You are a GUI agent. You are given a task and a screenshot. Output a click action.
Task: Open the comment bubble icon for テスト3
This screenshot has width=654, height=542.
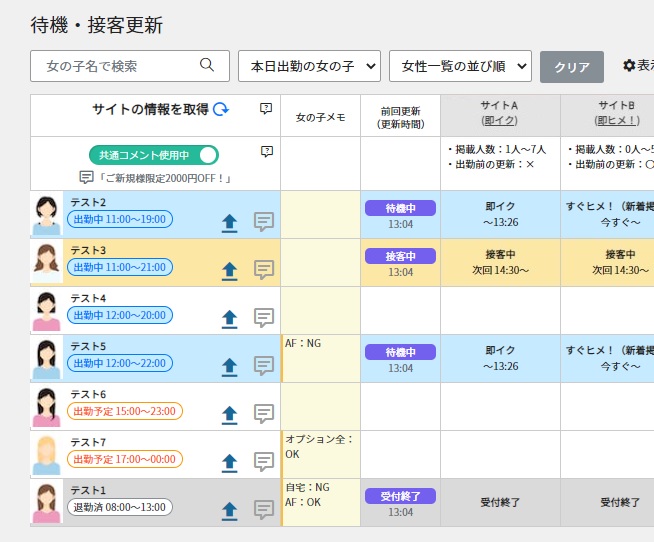(x=264, y=270)
